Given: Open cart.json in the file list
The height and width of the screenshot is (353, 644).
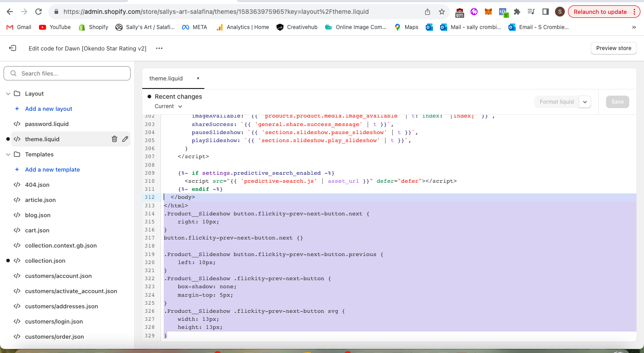Looking at the screenshot, I should [x=37, y=231].
